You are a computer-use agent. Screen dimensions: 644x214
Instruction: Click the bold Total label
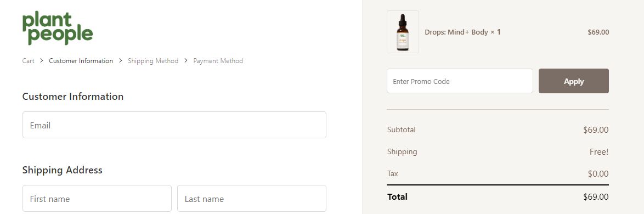[x=397, y=197]
